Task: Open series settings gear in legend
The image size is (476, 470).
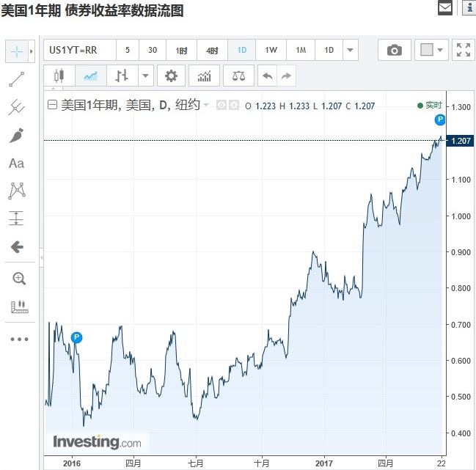Action: (234, 106)
